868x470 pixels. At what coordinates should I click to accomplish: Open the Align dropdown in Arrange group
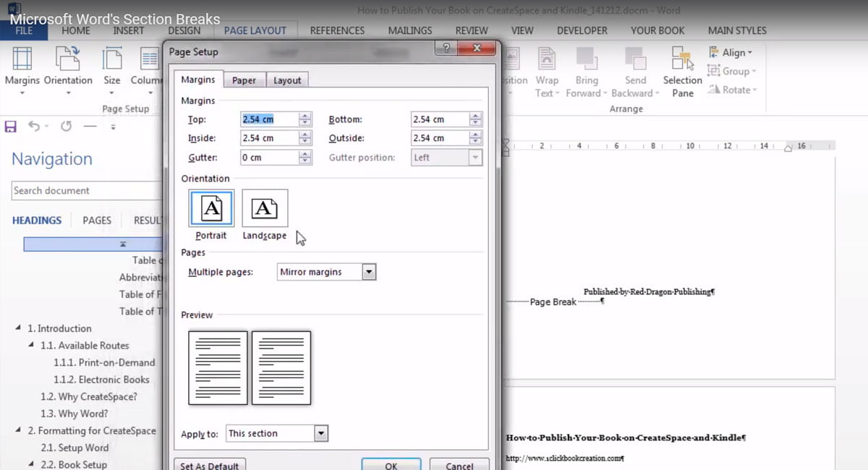(730, 53)
